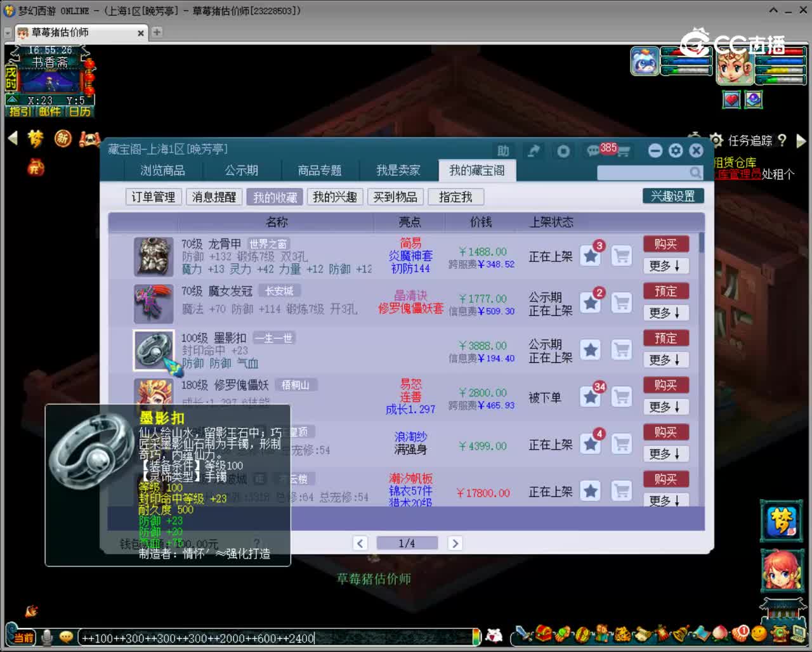Click the round record icon in 藏宝阁 title bar
The height and width of the screenshot is (652, 812).
pyautogui.click(x=563, y=151)
